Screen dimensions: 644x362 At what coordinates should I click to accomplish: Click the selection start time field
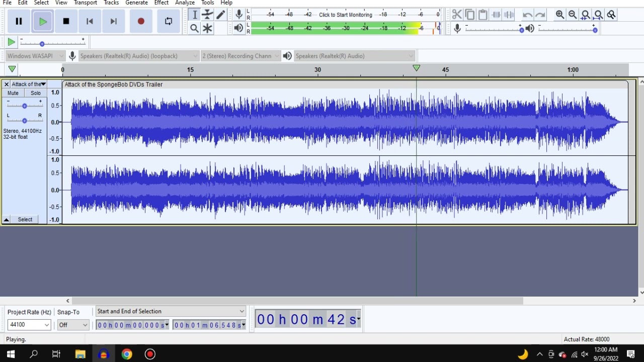click(x=133, y=325)
